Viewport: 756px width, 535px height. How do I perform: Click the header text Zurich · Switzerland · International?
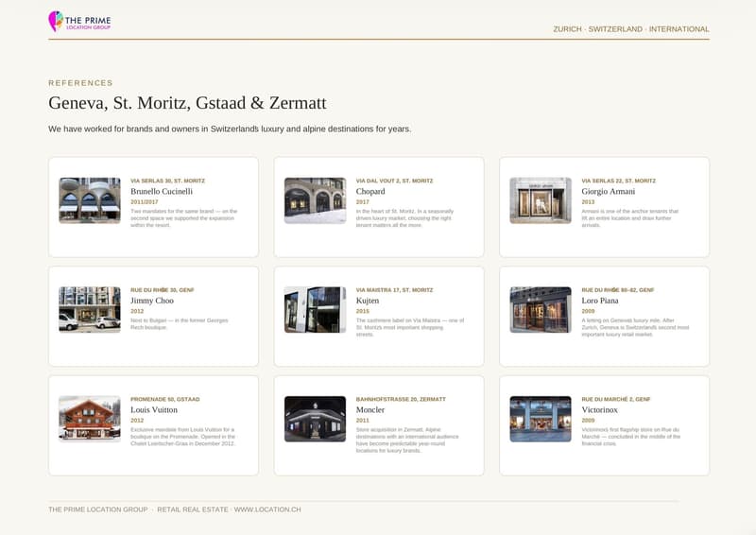click(x=631, y=29)
